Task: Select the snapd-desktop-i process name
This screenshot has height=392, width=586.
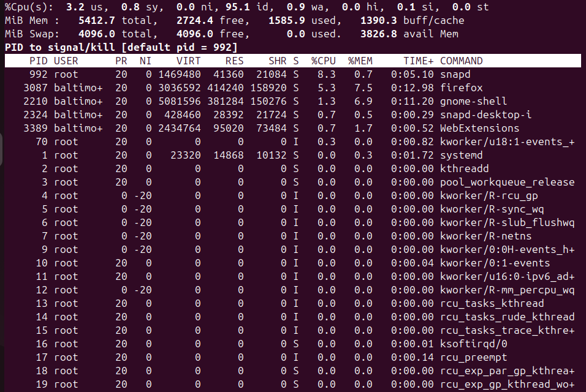Action: tap(485, 115)
